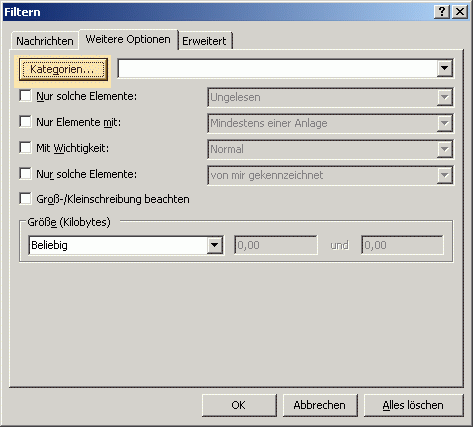Toggle Groß-/Kleinschreibung beachten checkbox
The height and width of the screenshot is (427, 473).
coord(25,199)
